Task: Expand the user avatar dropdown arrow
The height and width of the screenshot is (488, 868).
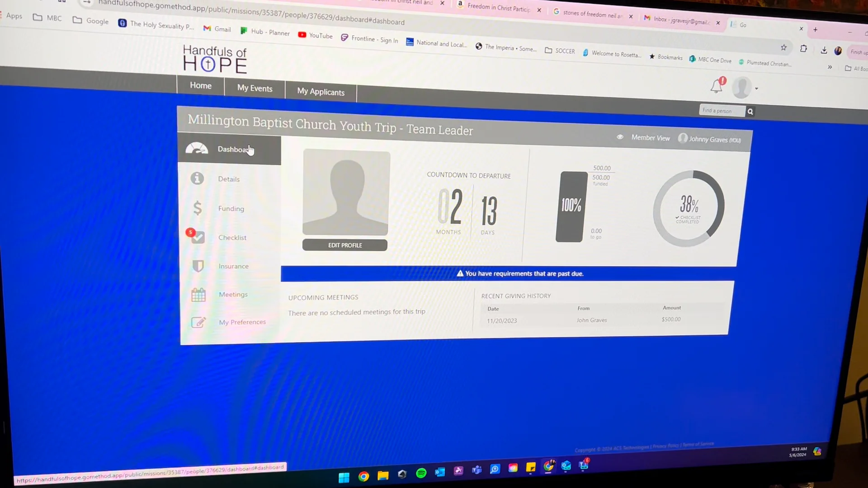Action: (x=756, y=89)
